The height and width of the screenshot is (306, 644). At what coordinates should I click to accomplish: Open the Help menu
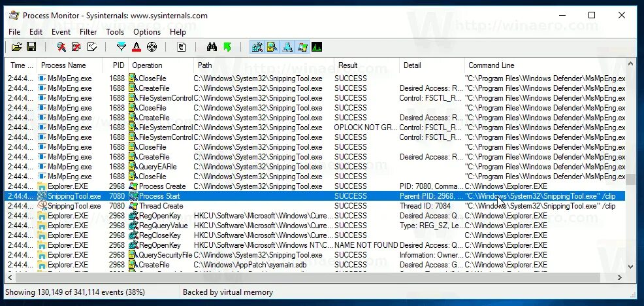178,31
